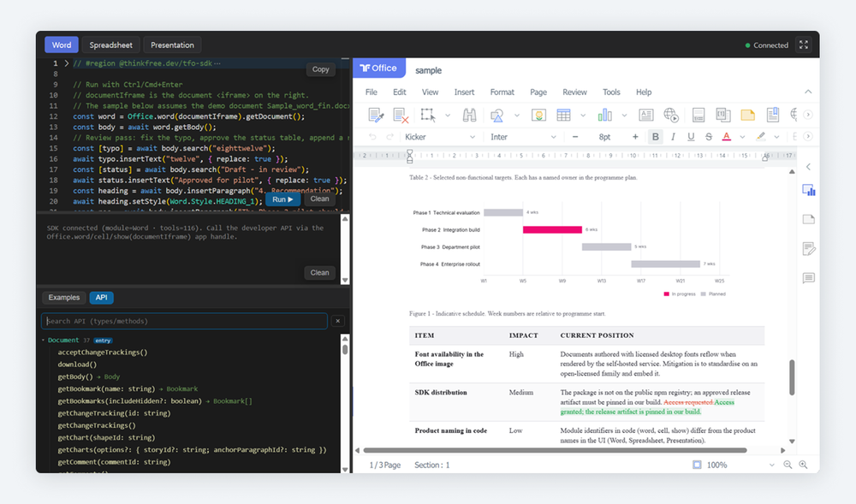Open chart properties sidebar icon
The width and height of the screenshot is (856, 504).
coord(809,190)
